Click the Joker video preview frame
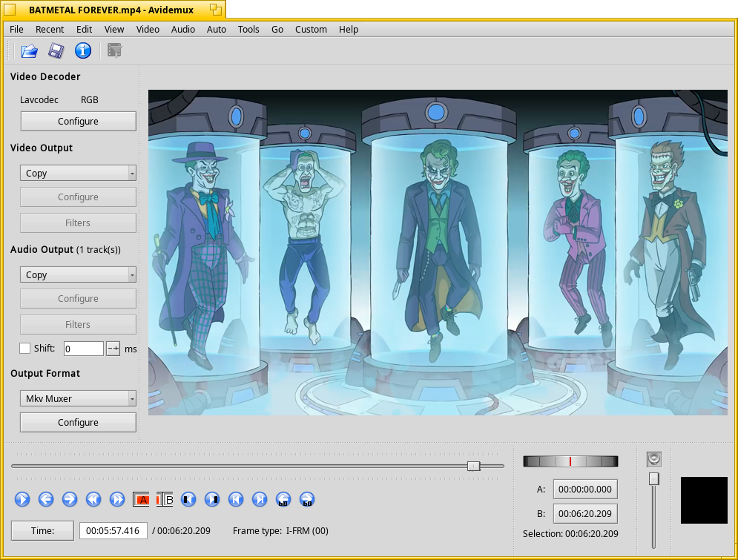 tap(438, 253)
